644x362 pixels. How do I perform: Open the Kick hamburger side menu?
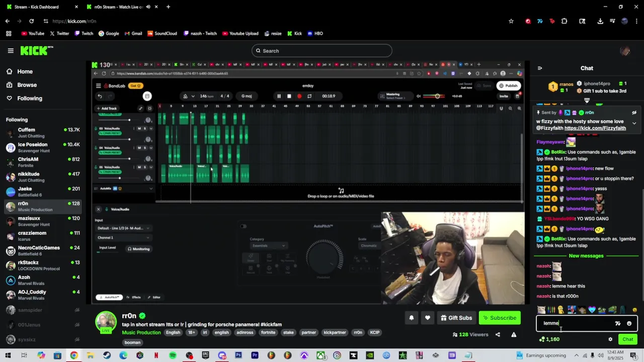click(x=11, y=51)
